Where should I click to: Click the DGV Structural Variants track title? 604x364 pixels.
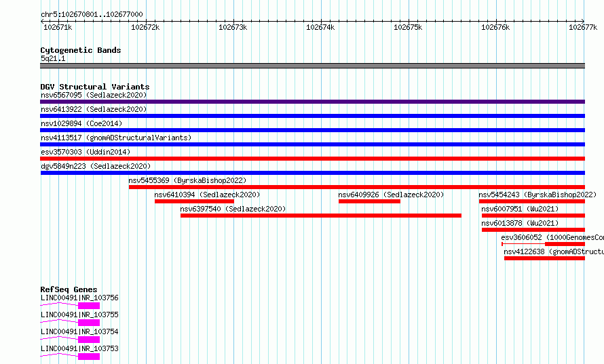tap(95, 87)
